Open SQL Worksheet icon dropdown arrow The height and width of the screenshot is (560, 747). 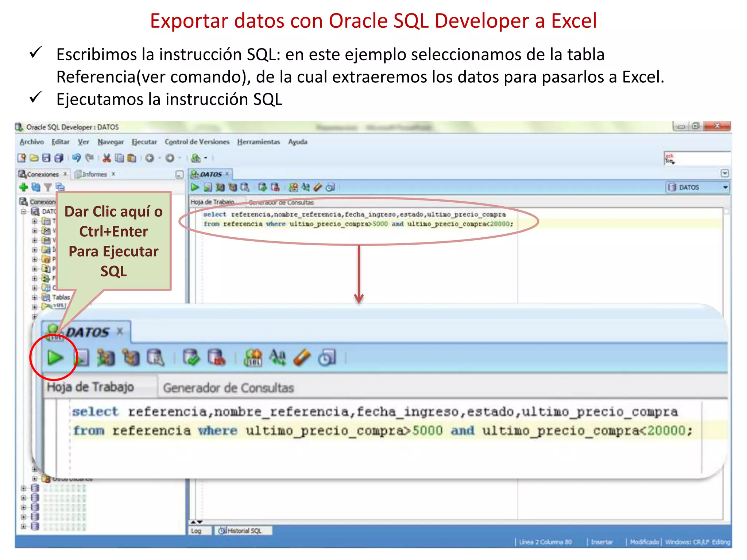[206, 158]
